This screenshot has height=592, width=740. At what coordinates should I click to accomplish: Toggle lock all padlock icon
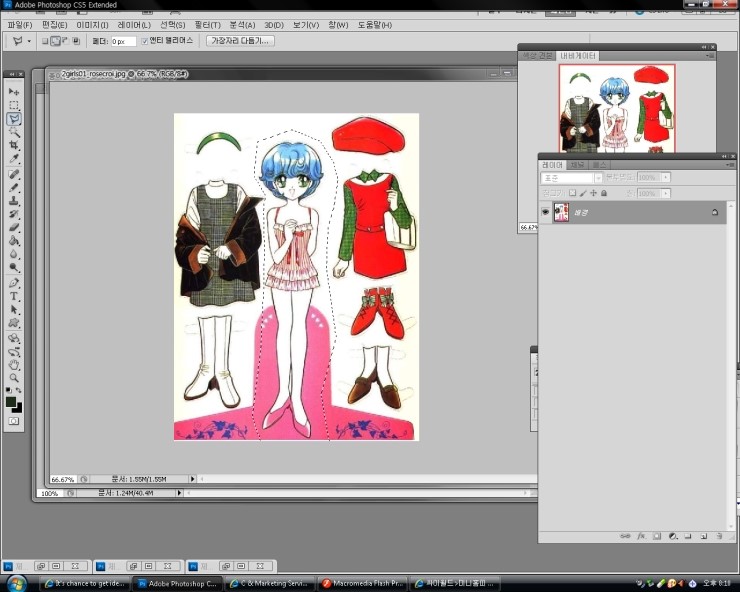click(x=604, y=193)
